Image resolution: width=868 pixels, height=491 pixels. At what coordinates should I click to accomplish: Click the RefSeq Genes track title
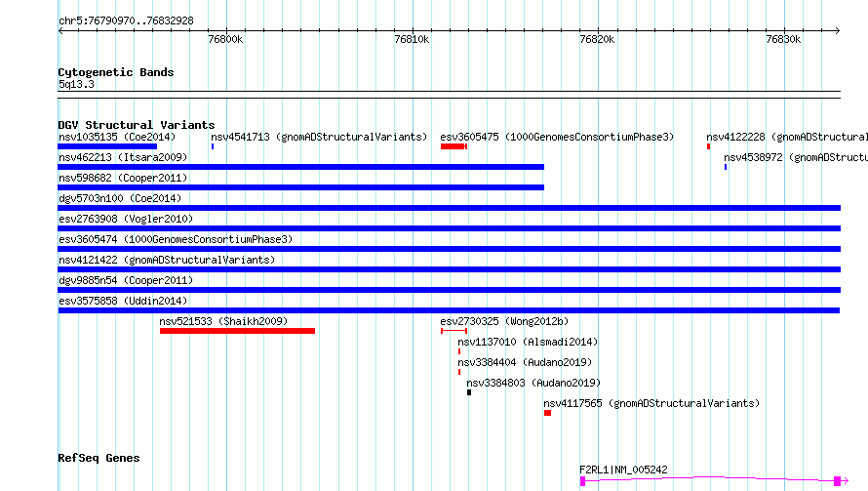point(99,458)
